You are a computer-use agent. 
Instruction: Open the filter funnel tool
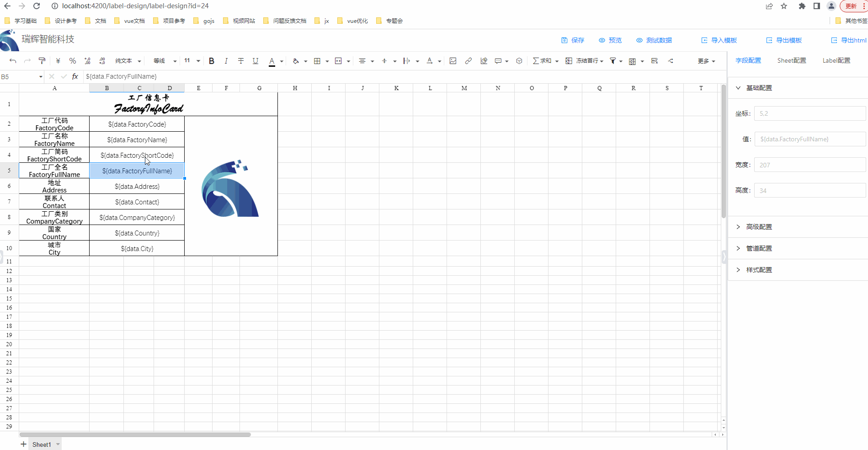[613, 61]
